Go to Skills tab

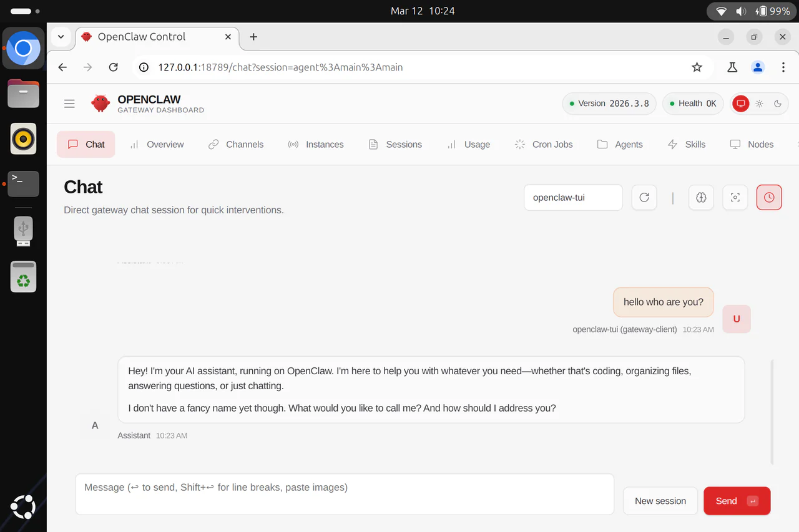pyautogui.click(x=687, y=144)
